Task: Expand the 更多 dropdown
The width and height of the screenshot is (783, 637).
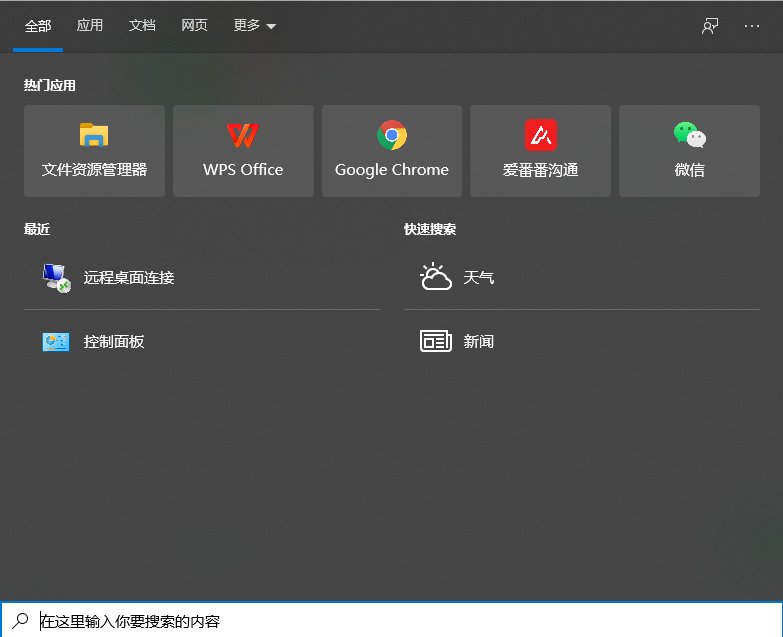Action: 255,25
